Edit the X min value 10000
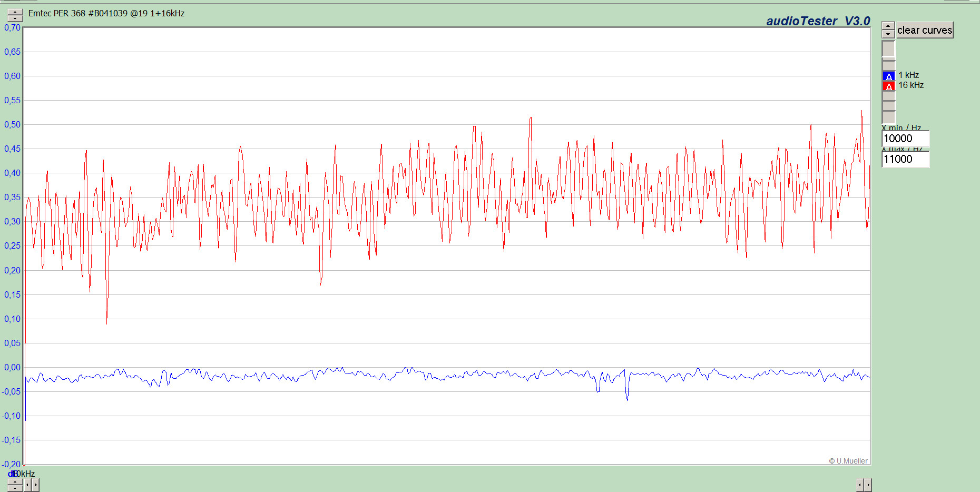Viewport: 980px width, 492px height. 906,139
